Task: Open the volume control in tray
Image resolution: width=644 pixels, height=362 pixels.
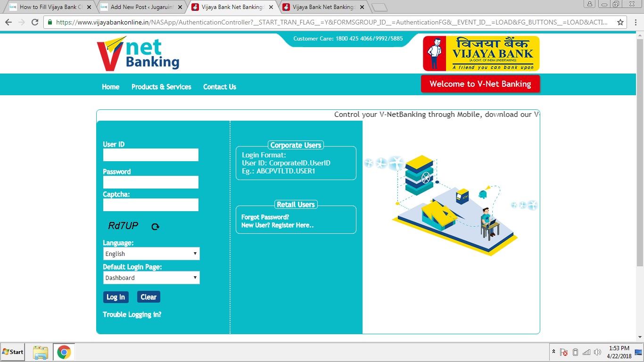Action: 598,352
